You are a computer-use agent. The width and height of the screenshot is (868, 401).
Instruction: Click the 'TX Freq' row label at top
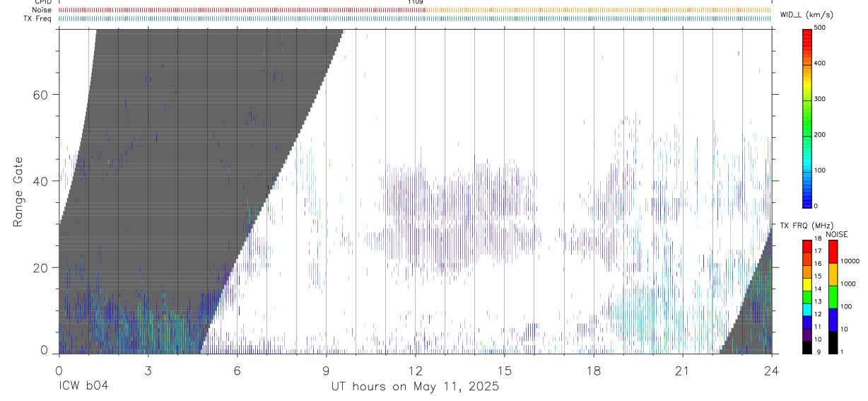(x=38, y=18)
